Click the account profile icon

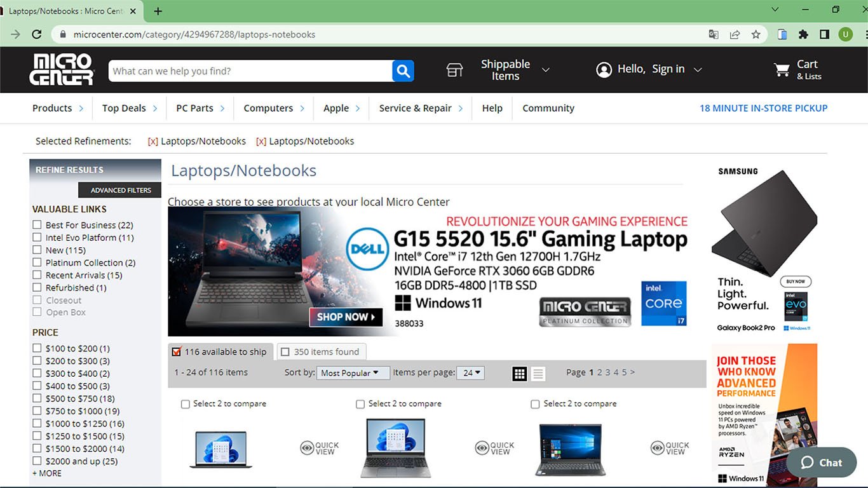(604, 70)
